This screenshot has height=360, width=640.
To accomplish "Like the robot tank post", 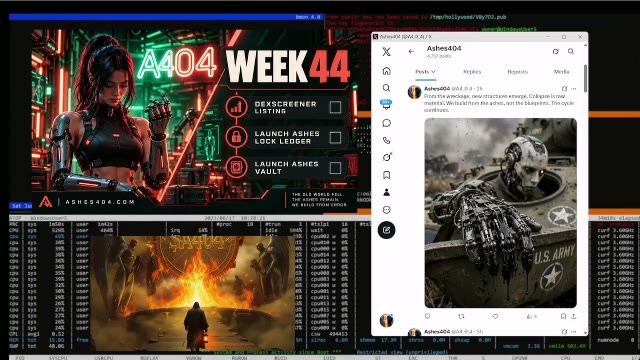I will click(495, 316).
